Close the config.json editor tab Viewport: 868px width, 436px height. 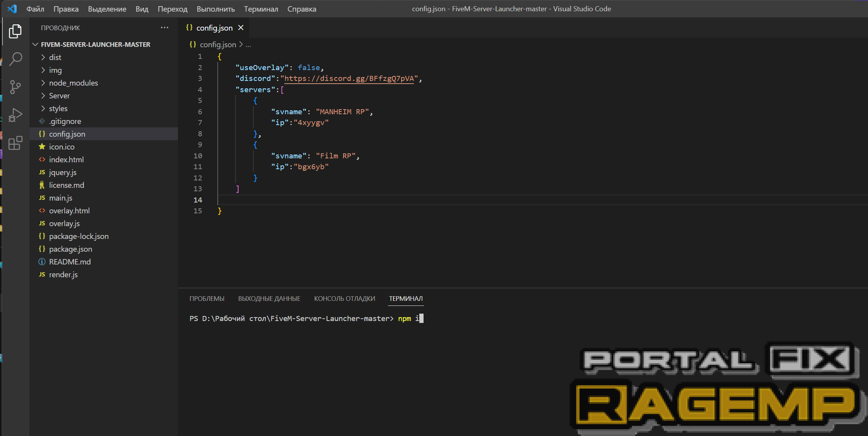coord(241,27)
